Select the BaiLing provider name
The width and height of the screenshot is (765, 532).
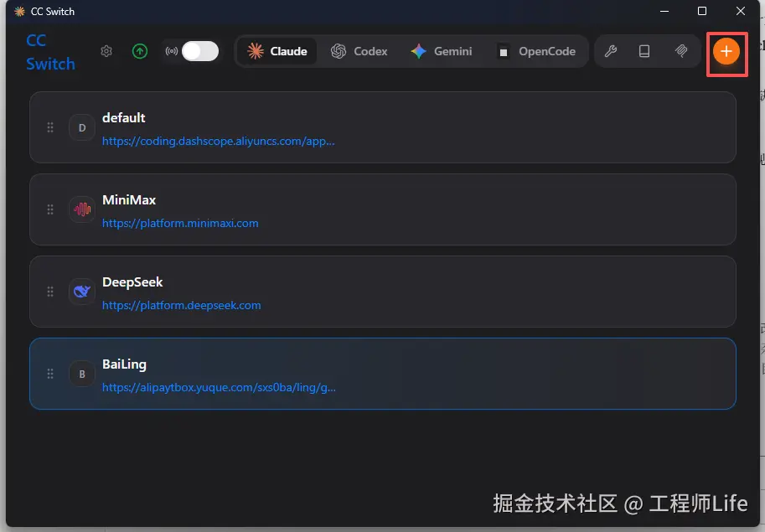click(124, 364)
